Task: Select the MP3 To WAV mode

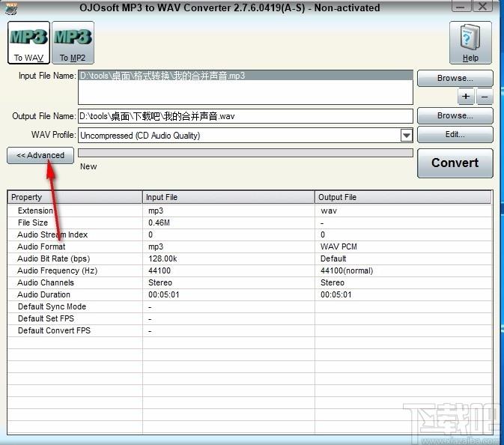Action: pyautogui.click(x=28, y=43)
